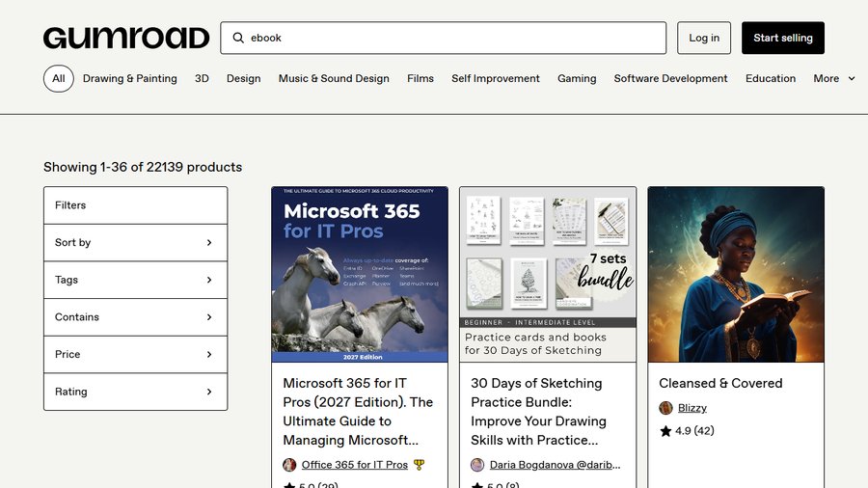Screen dimensions: 868x488
Task: Open the 30 Days of Sketching bundle thumbnail
Action: pos(548,275)
